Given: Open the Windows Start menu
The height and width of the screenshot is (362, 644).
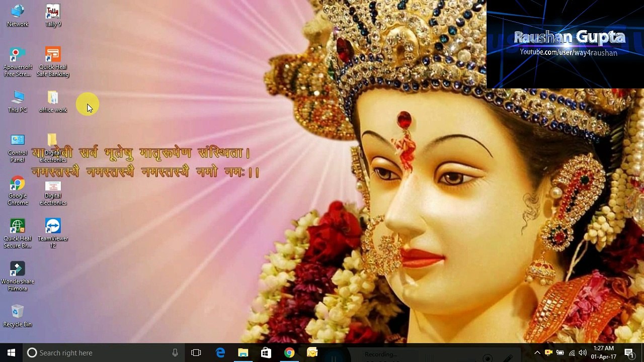Looking at the screenshot, I should [11, 352].
